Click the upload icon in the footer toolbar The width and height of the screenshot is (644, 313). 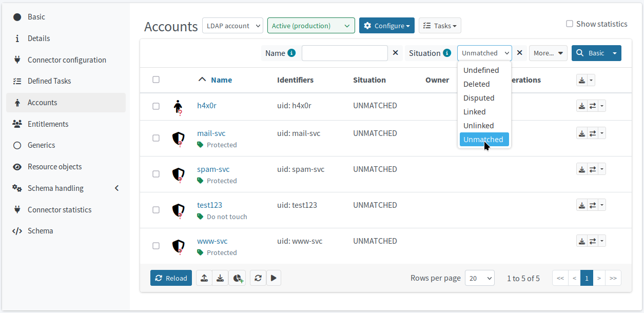point(204,278)
